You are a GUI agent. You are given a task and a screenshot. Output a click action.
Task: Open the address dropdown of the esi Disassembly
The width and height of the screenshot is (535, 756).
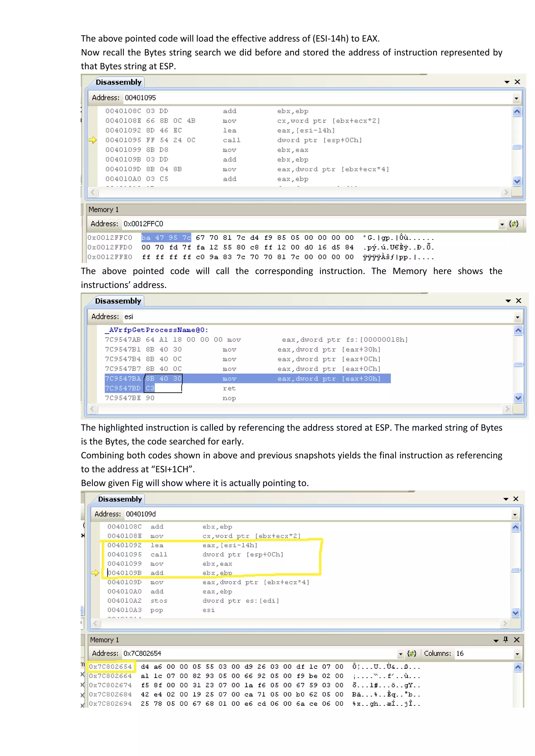click(517, 317)
